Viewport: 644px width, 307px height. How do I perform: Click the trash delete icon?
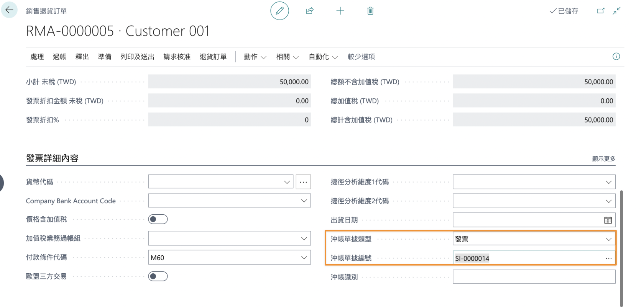pos(370,11)
